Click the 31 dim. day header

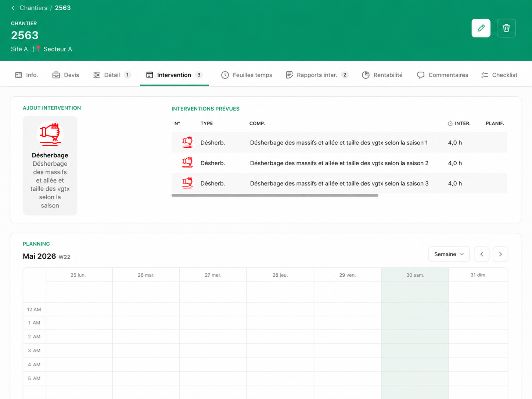[478, 275]
